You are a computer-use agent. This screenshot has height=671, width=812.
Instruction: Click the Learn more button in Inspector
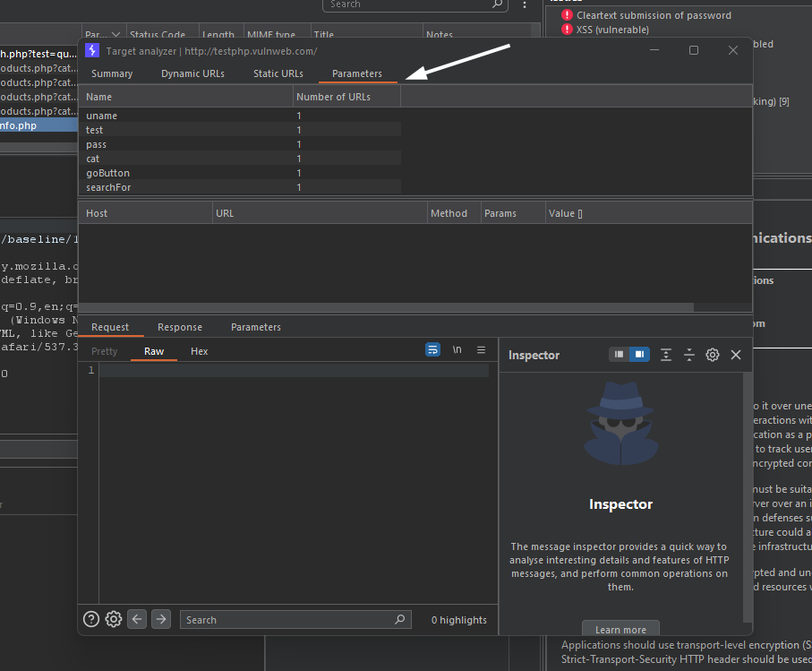point(620,629)
